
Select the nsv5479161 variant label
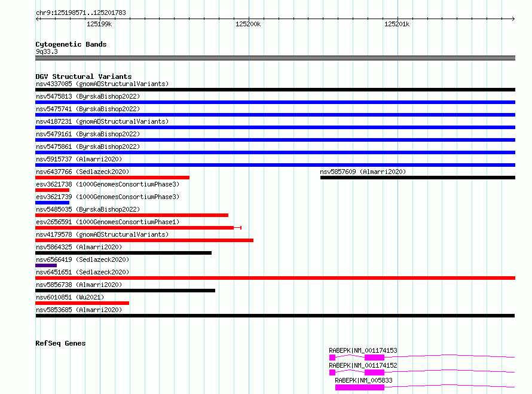(x=88, y=134)
